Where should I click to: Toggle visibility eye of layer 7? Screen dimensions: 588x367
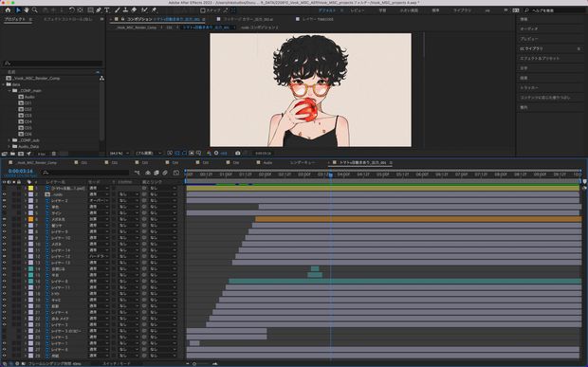tap(4, 226)
